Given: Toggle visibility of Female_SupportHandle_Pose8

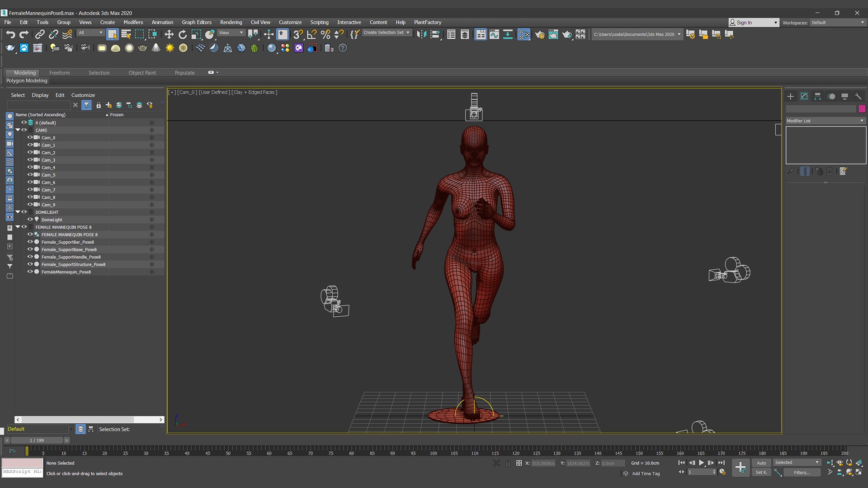Looking at the screenshot, I should coord(30,257).
